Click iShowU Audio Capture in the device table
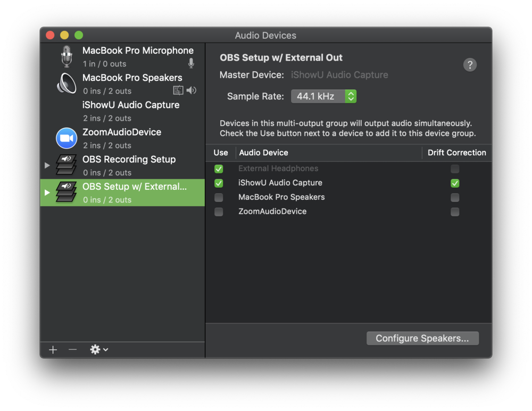Image resolution: width=532 pixels, height=411 pixels. (280, 183)
